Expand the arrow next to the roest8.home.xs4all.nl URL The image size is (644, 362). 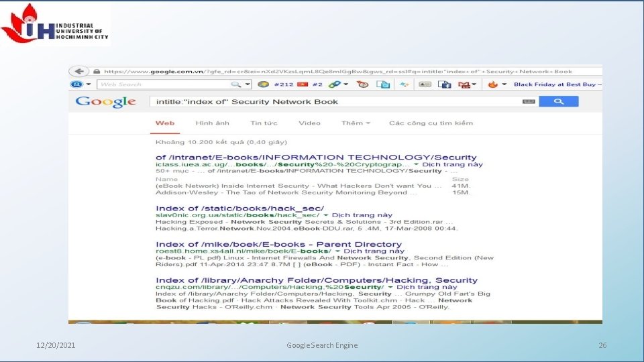[x=337, y=251]
